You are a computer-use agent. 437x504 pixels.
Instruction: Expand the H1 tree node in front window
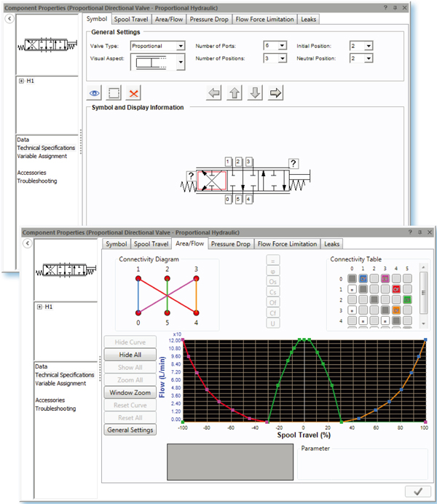coord(39,307)
